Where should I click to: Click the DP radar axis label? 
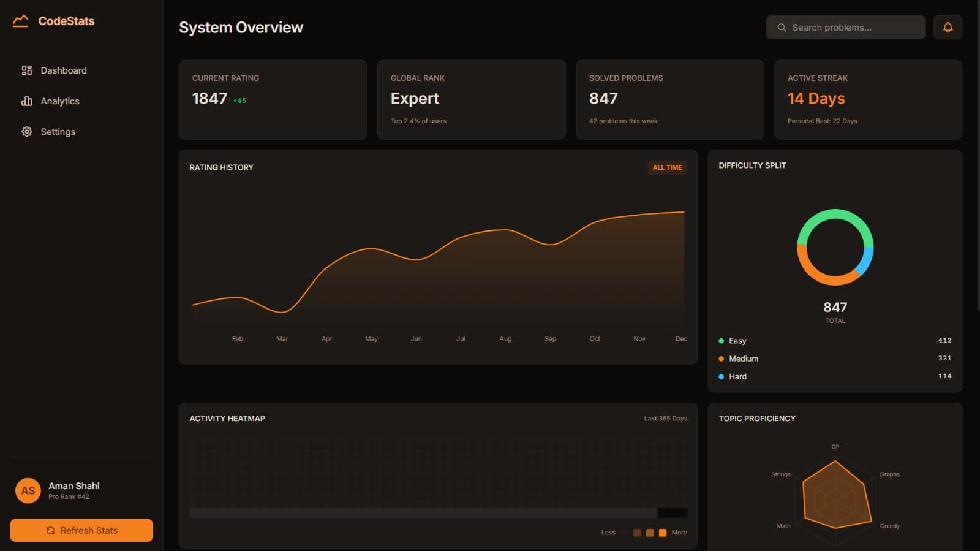pyautogui.click(x=835, y=447)
